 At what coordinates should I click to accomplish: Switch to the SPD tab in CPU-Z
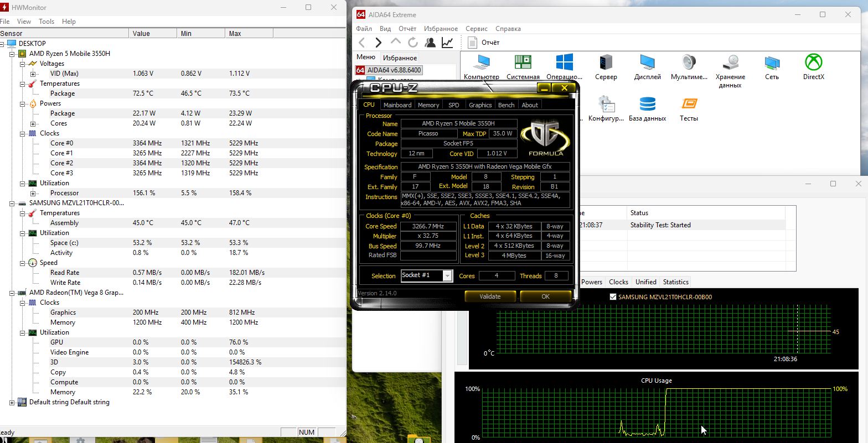pos(453,105)
